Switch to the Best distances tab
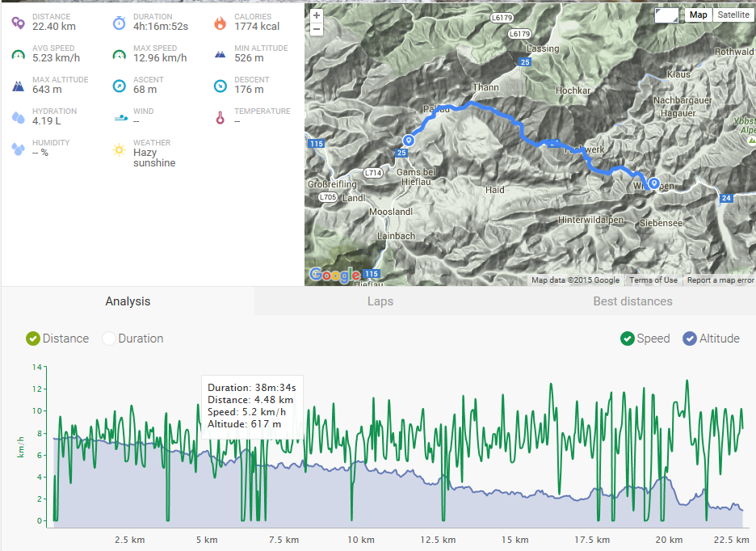Screen dimensions: 756x551 [632, 301]
